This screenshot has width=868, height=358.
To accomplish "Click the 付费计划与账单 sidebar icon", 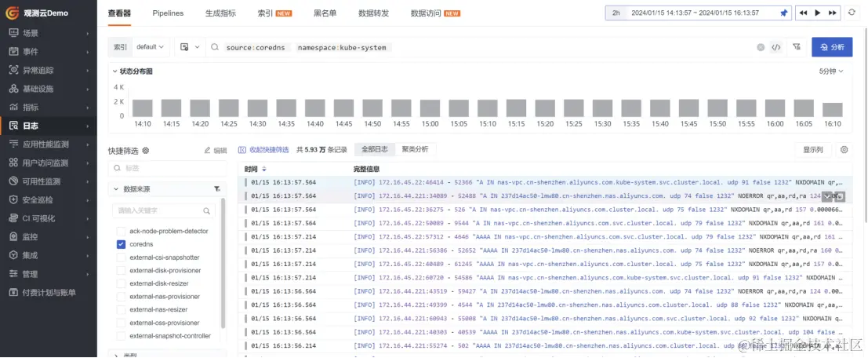I will click(x=14, y=292).
